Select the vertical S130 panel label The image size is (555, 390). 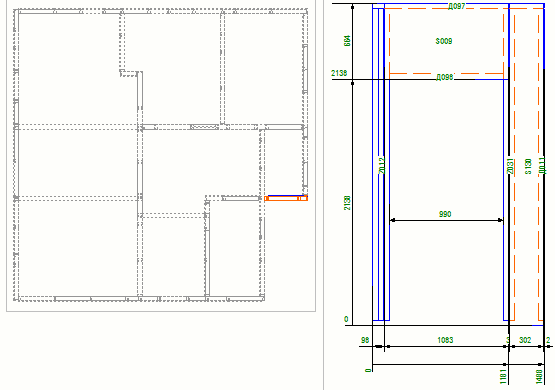tap(528, 166)
